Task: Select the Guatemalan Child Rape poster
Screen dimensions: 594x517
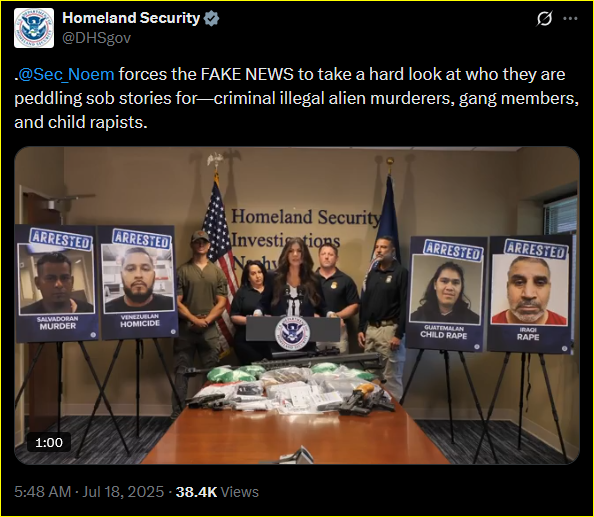Action: (445, 294)
